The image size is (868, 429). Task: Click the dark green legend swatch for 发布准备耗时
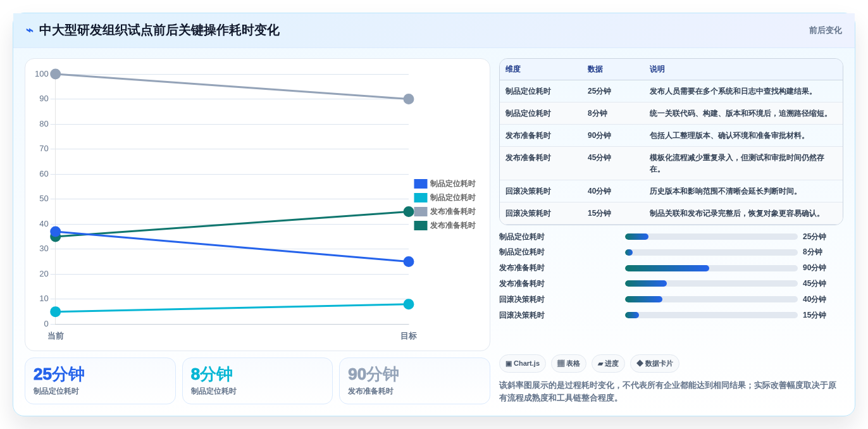point(421,225)
